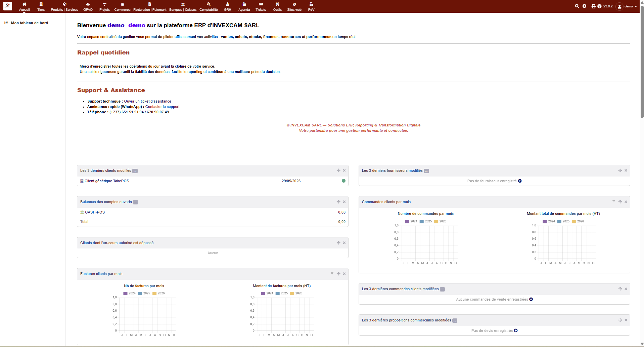Open the Tickets menu
This screenshot has width=644, height=347.
[261, 6]
